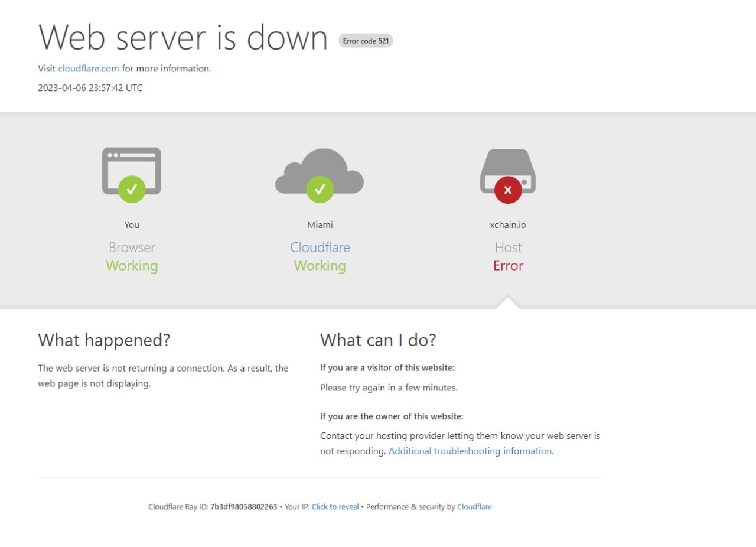Image resolution: width=756 pixels, height=547 pixels.
Task: Click the Miami location label
Action: click(320, 224)
